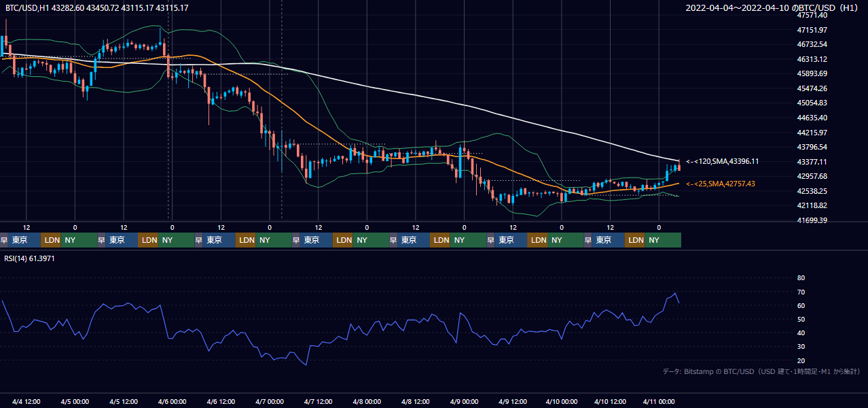This screenshot has height=408, width=868.
Task: Select the 4/8 12:00 time label
Action: point(415,401)
